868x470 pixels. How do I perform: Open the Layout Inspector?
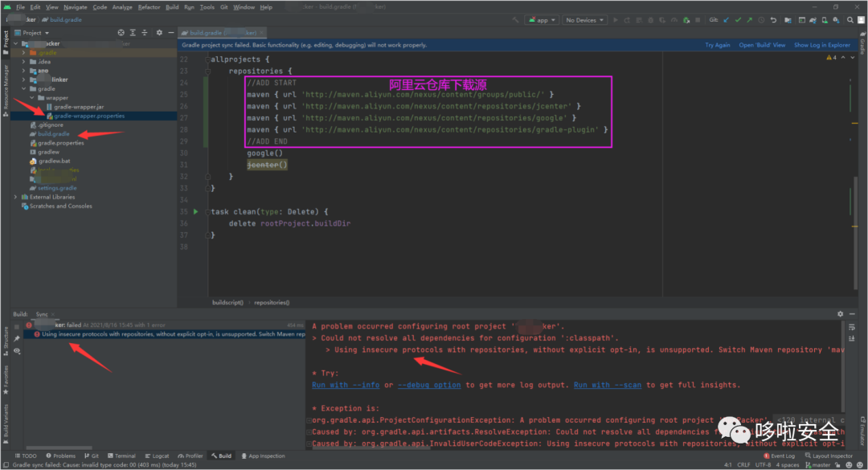tap(829, 456)
